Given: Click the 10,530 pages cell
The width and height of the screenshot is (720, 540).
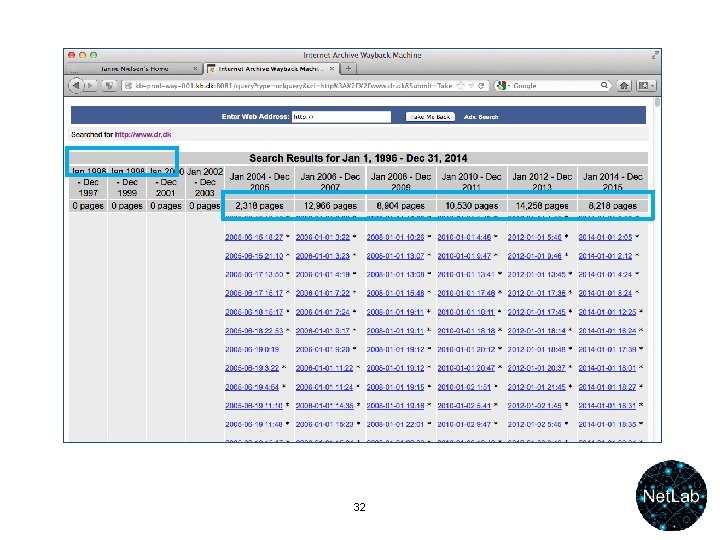Looking at the screenshot, I should (x=472, y=206).
